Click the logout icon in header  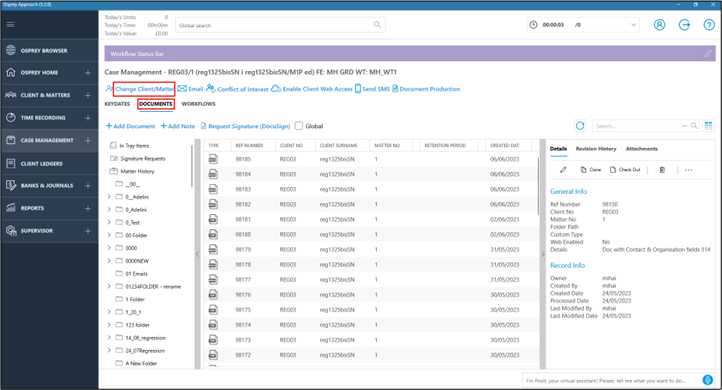(x=684, y=25)
